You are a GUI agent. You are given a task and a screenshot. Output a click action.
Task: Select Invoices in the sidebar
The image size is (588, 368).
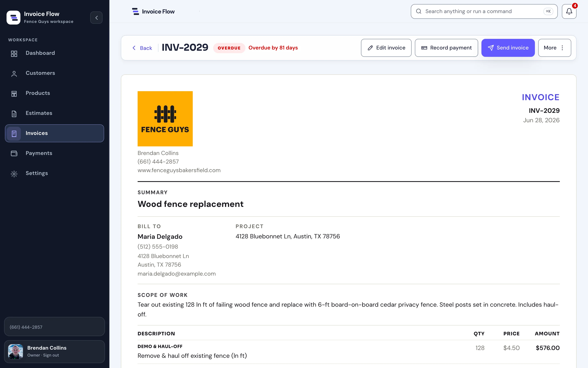pyautogui.click(x=55, y=133)
